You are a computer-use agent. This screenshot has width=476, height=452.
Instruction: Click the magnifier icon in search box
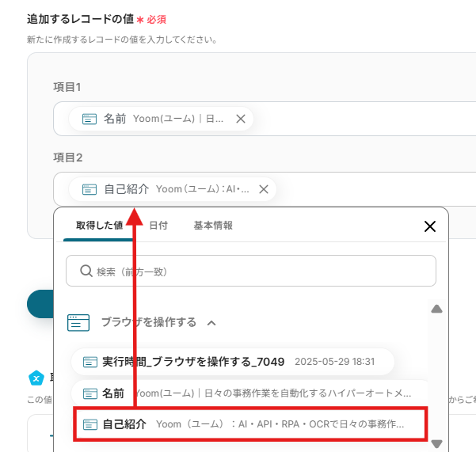point(86,271)
